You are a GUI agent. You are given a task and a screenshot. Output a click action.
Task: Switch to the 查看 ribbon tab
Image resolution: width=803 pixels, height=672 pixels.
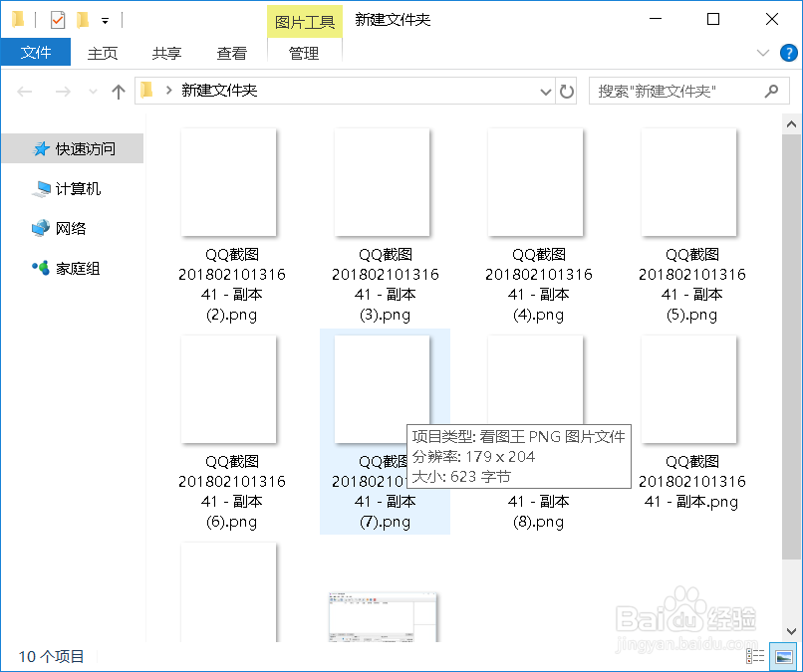231,53
